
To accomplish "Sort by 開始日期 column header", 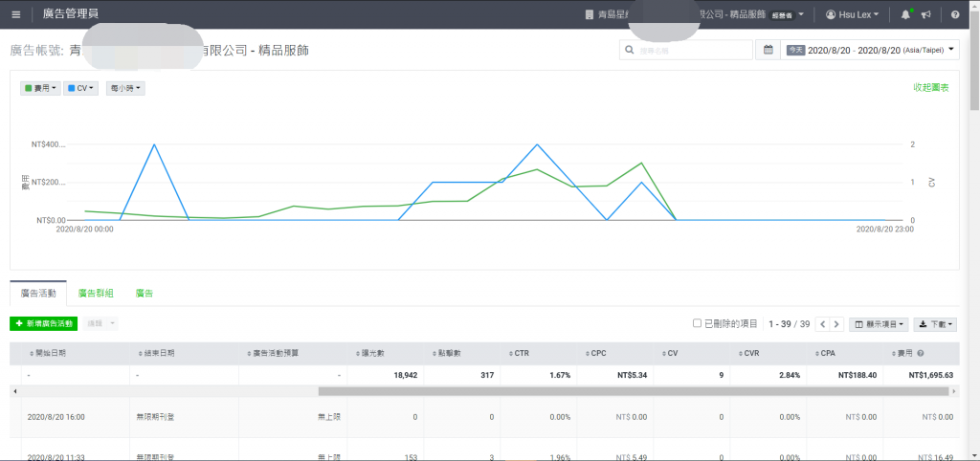I will coord(48,354).
